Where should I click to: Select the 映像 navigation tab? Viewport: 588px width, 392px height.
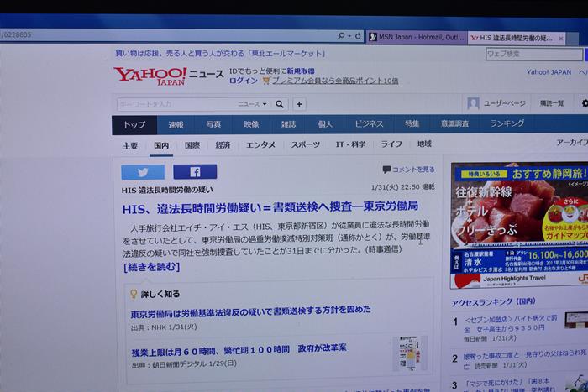(x=251, y=124)
